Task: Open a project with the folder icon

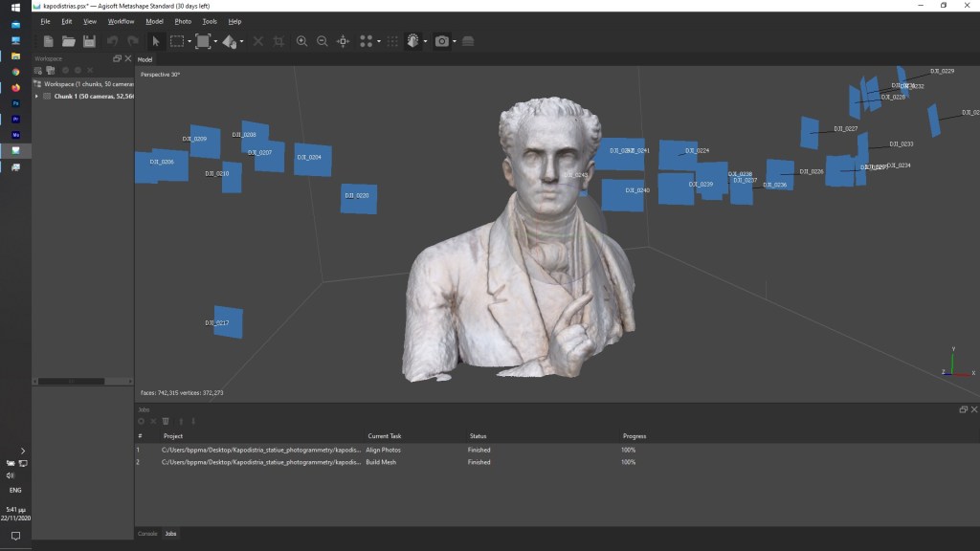Action: [x=69, y=41]
